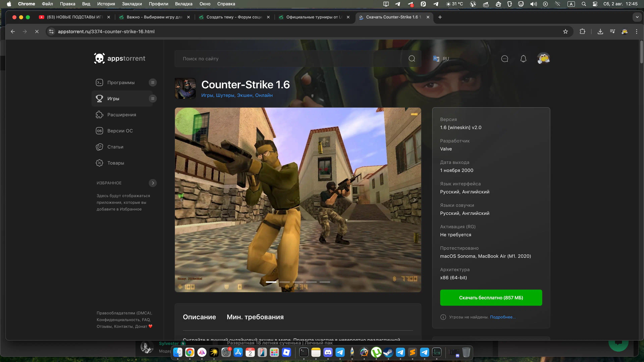
Task: Open Правообладателям (DMCA) footer link
Action: coord(124,313)
